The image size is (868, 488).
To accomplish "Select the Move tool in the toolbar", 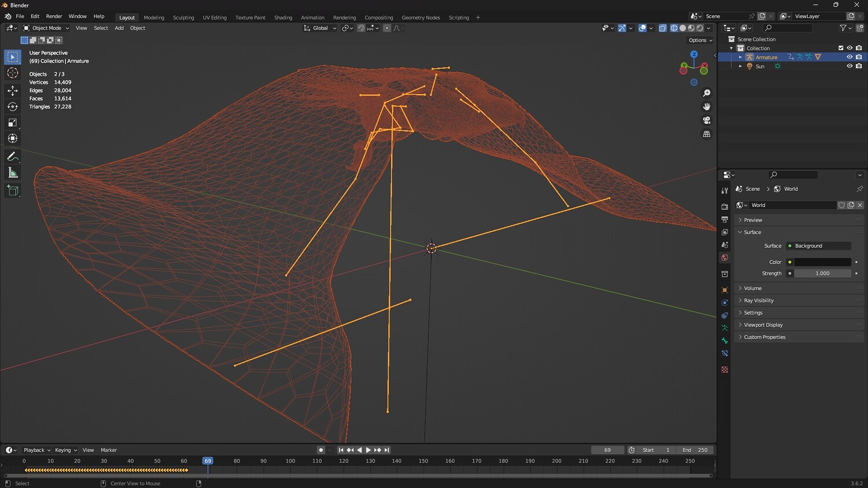I will 12,90.
